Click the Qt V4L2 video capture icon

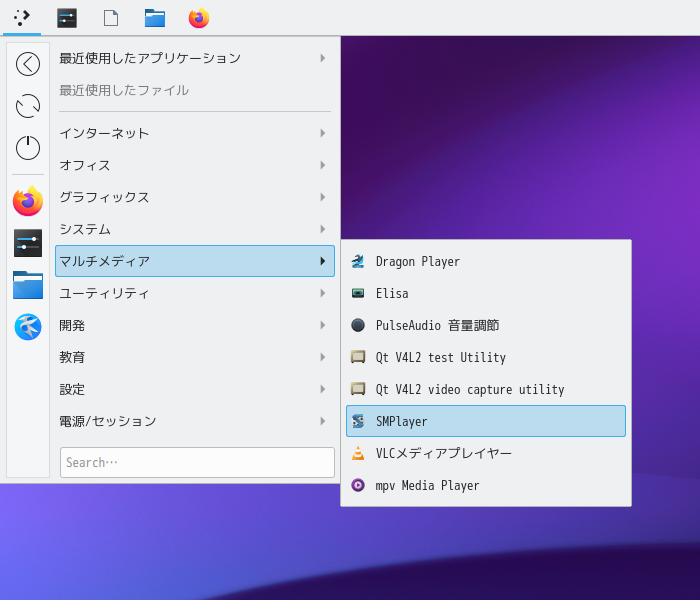click(358, 389)
